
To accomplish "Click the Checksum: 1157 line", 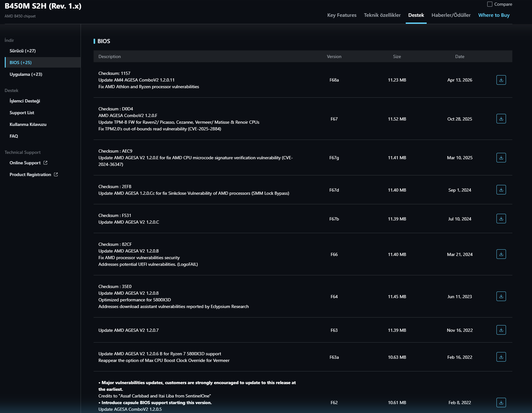I will coord(114,73).
